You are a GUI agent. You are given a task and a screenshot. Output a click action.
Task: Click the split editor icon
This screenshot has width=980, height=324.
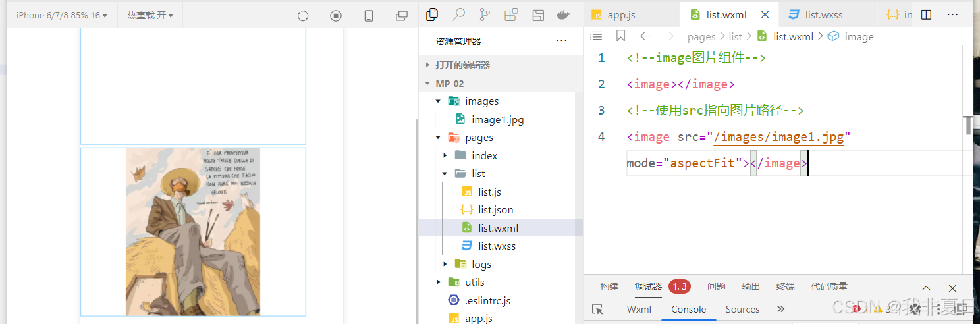(926, 14)
